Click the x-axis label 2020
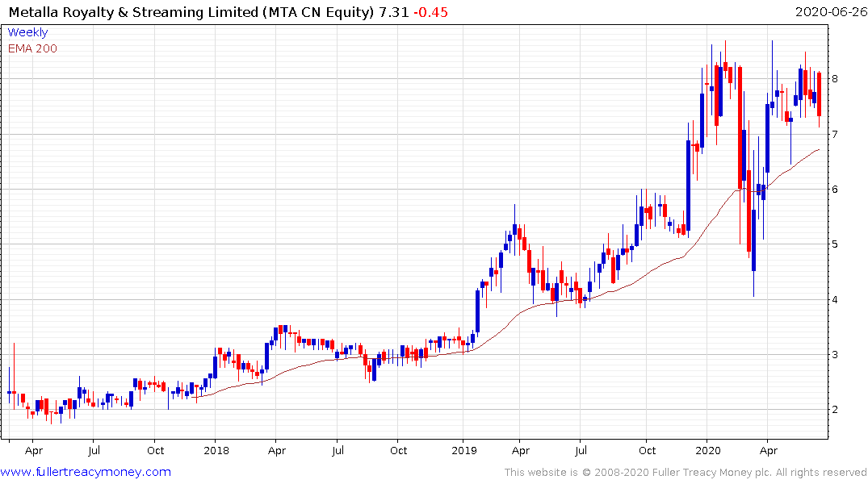868x484 pixels. [707, 450]
